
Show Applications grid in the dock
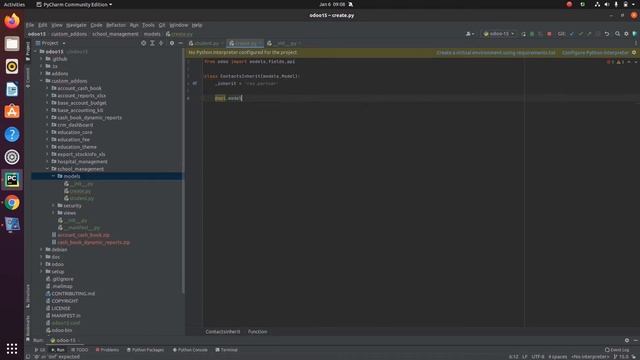point(12,348)
